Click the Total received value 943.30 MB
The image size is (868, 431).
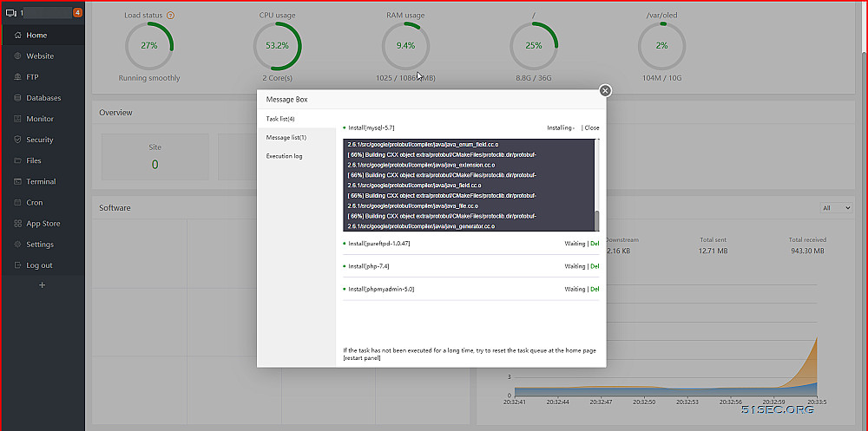pos(807,251)
